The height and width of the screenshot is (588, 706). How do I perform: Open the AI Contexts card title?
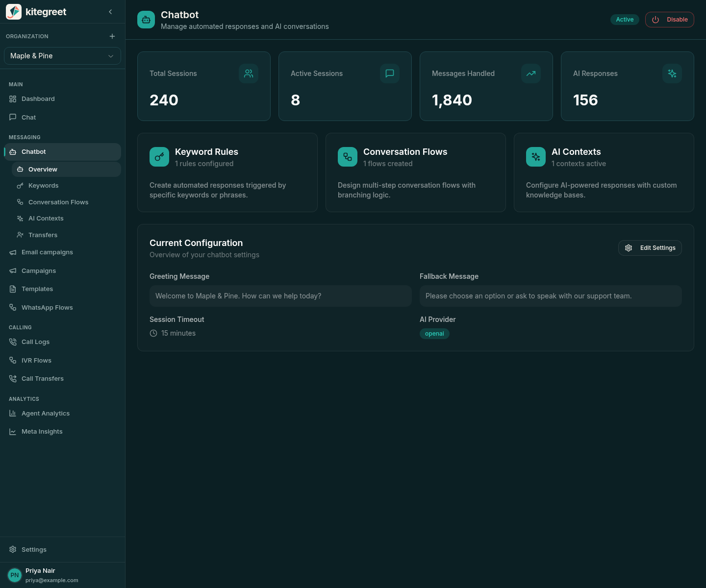576,152
